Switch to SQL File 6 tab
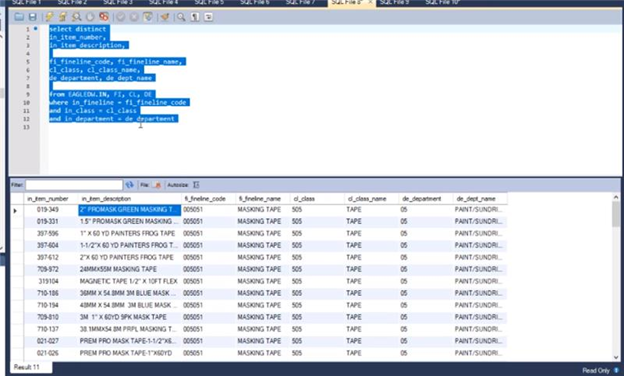Viewport: 624px width, 376px height. 255,2
